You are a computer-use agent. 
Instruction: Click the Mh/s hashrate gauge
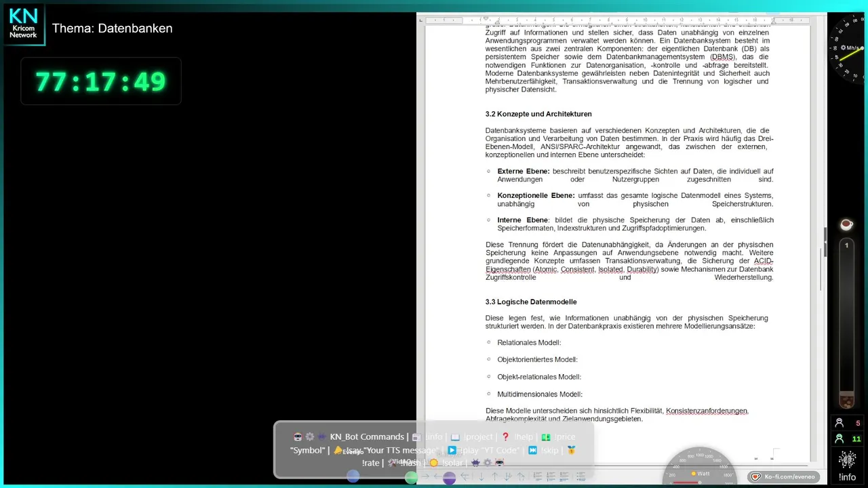pos(848,49)
